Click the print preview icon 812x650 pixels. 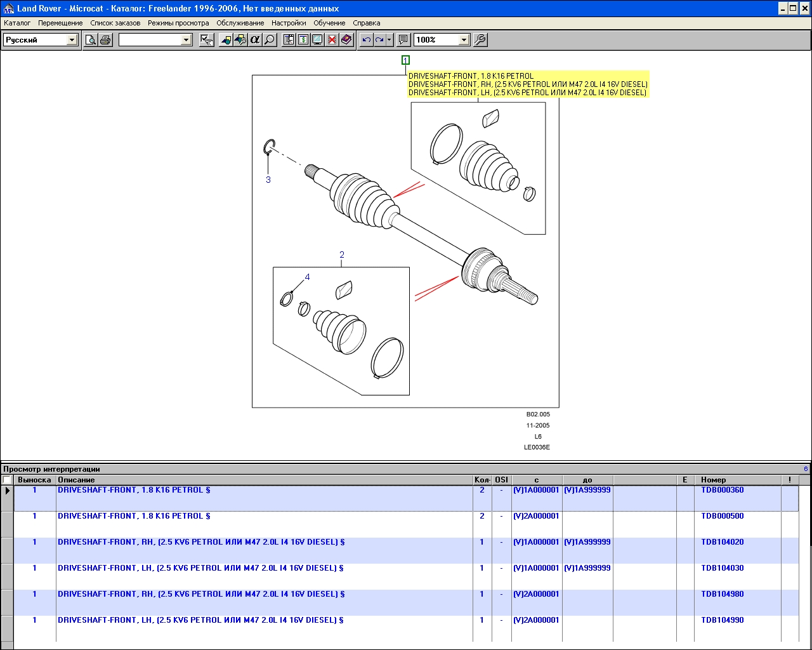[x=91, y=40]
